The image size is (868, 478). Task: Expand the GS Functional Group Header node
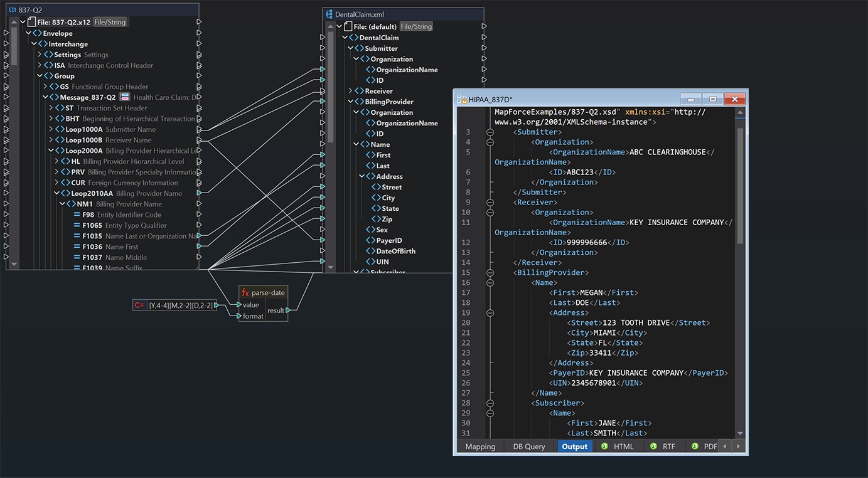(x=45, y=87)
